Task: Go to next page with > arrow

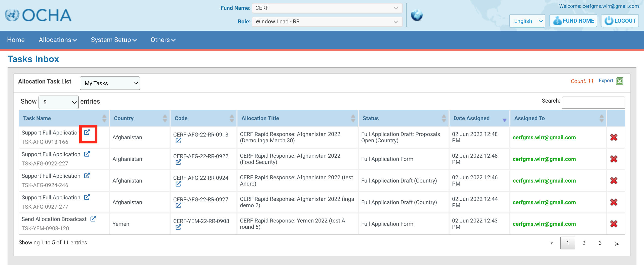Action: 617,243
